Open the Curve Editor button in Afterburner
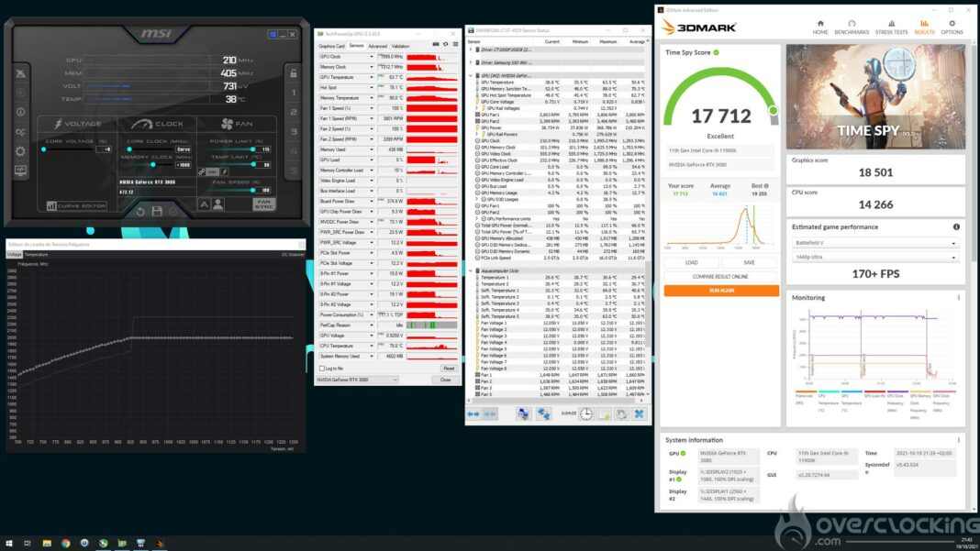This screenshot has width=980, height=551. tap(76, 205)
